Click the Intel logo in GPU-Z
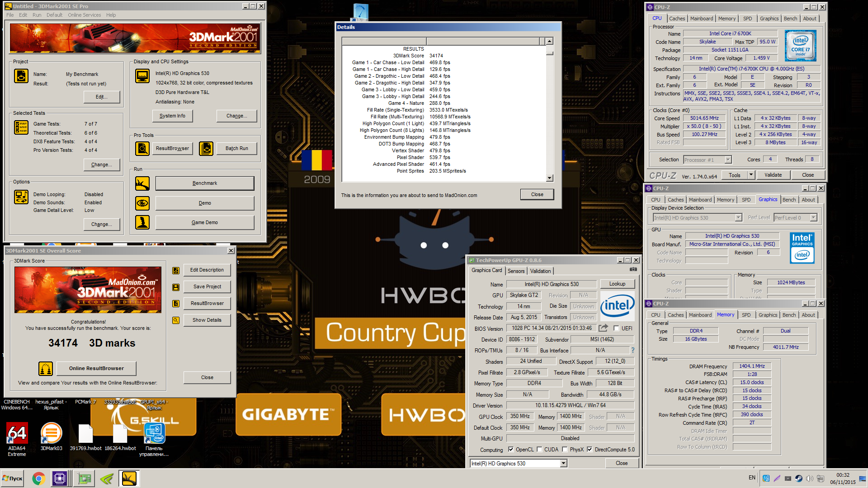The image size is (868, 488). [x=617, y=306]
